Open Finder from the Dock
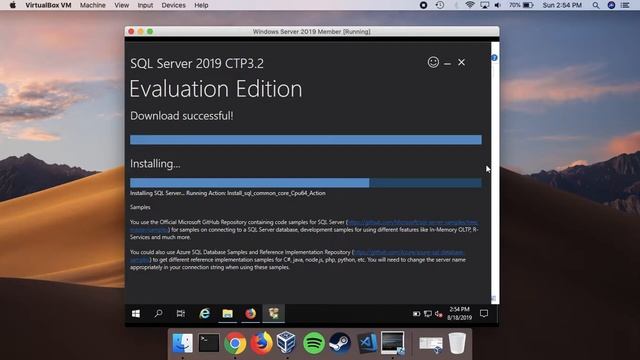This screenshot has height=360, width=640. pos(182,343)
